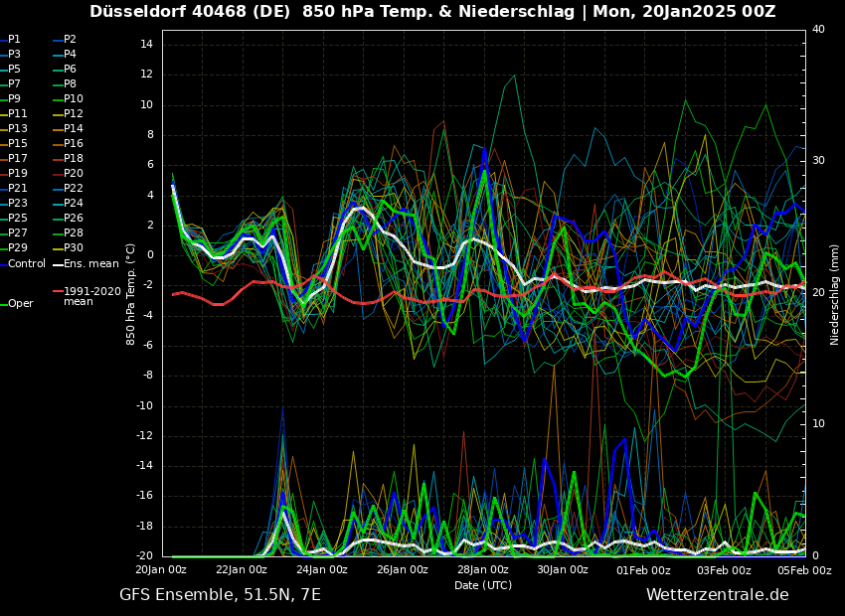
Task: Click the Date (UTC) axis label
Action: coord(483,585)
